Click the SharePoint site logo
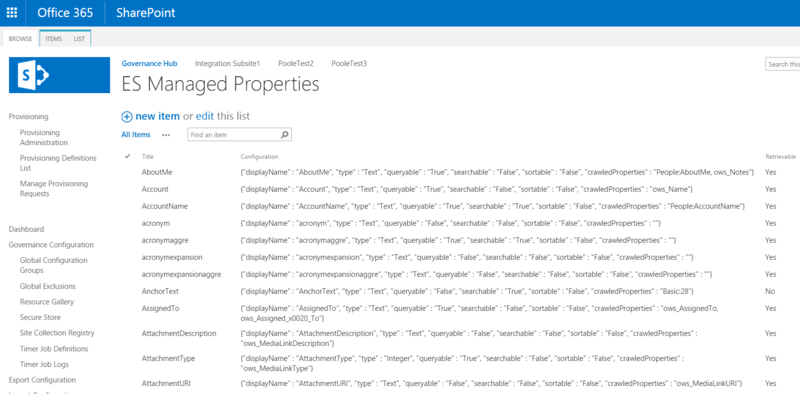This screenshot has height=394, width=800. tap(59, 75)
